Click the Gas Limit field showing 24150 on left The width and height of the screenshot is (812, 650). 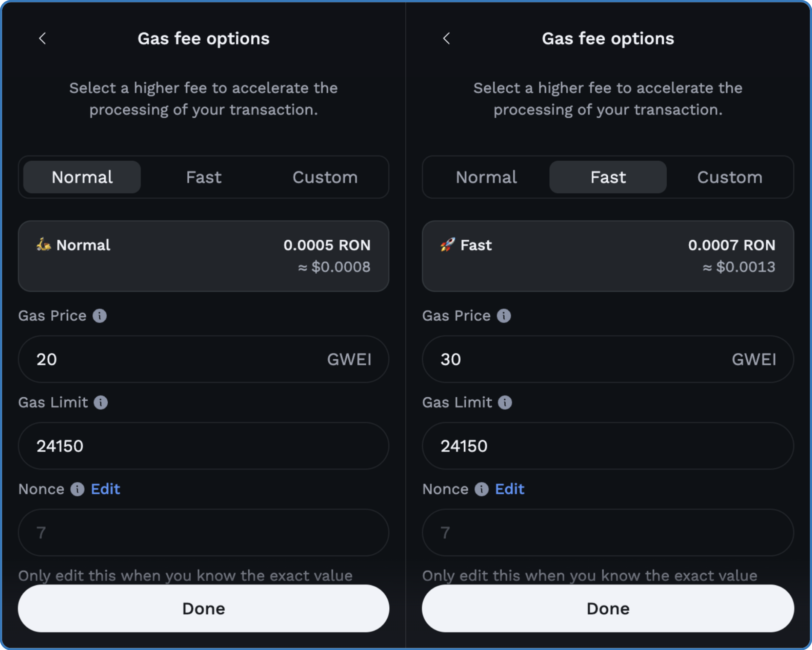pos(203,446)
